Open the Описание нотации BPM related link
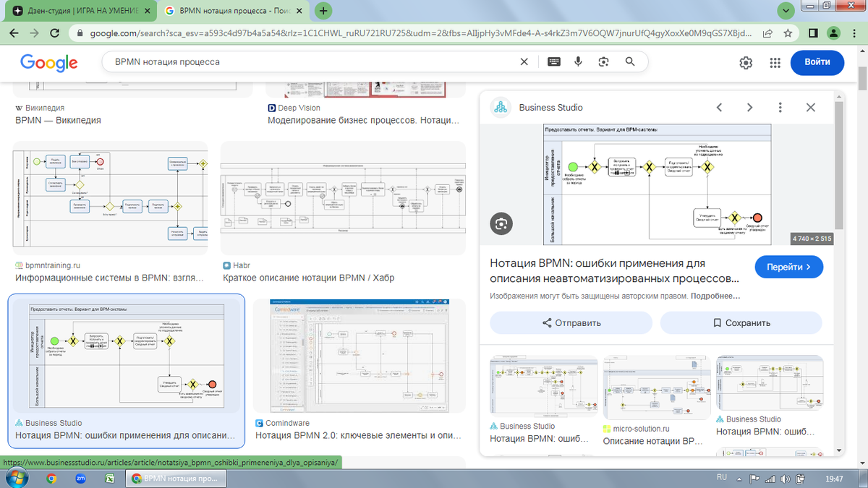 [653, 440]
